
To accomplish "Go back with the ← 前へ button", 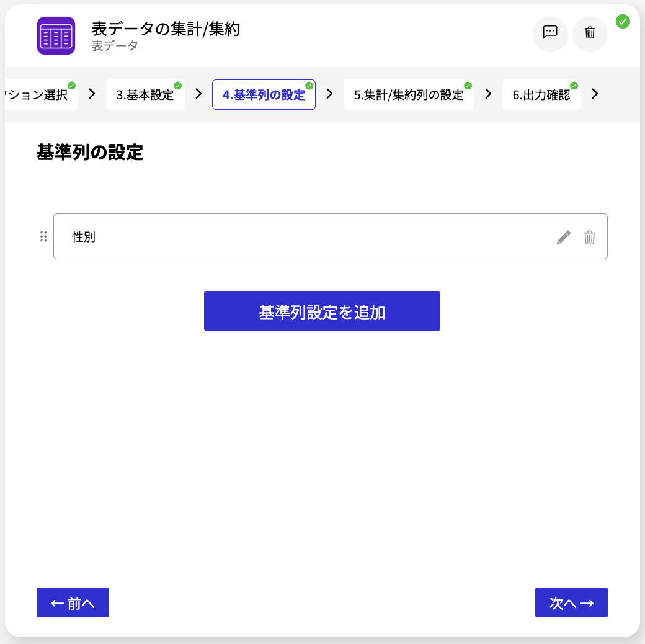I will click(73, 602).
